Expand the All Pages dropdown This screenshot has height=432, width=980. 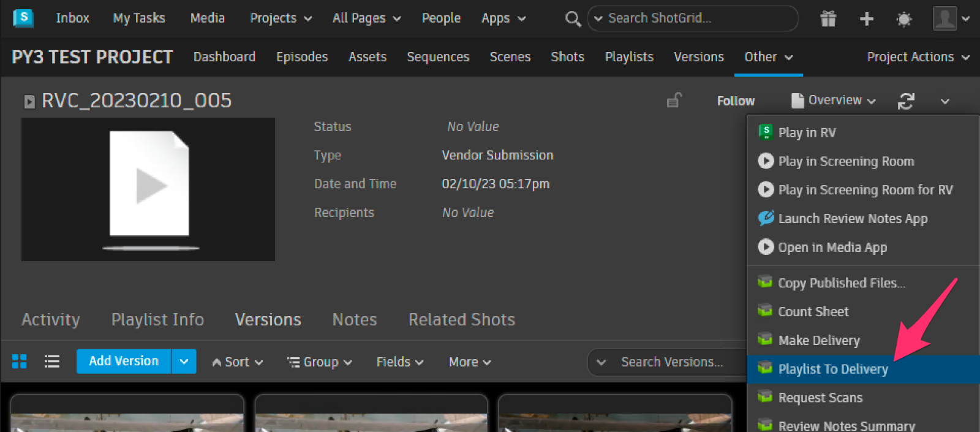pos(367,18)
